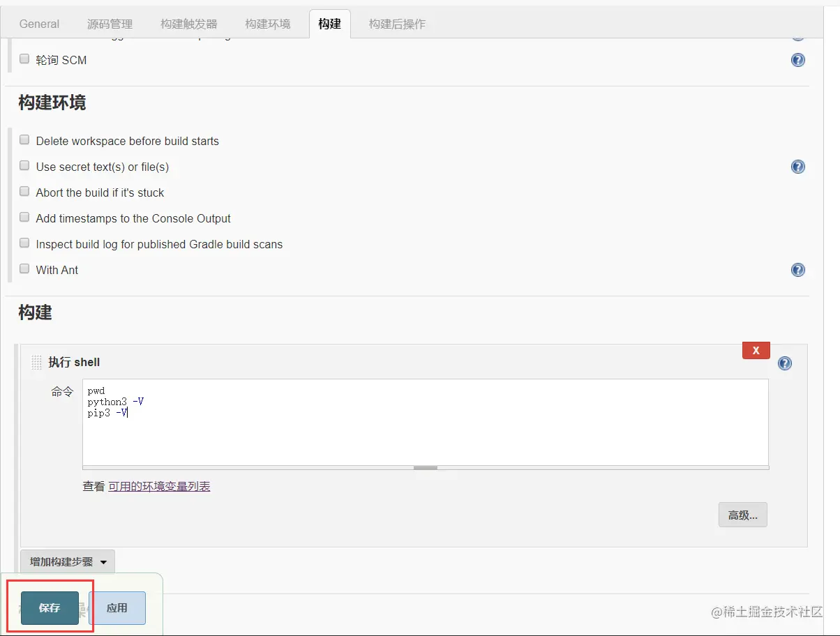Open the 高级... advanced options

coord(743,515)
